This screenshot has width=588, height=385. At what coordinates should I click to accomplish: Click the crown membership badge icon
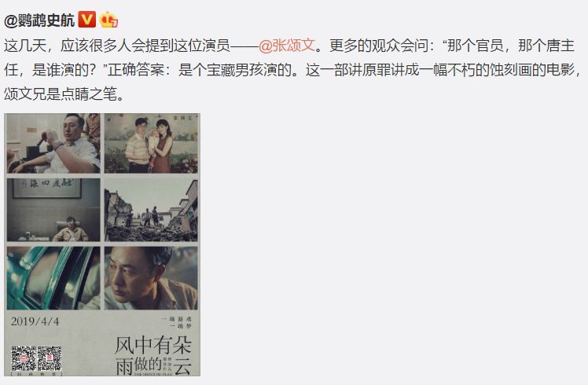pyautogui.click(x=108, y=20)
